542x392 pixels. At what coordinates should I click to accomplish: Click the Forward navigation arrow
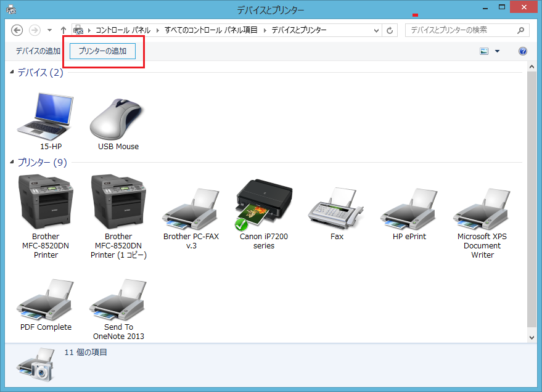[35, 30]
